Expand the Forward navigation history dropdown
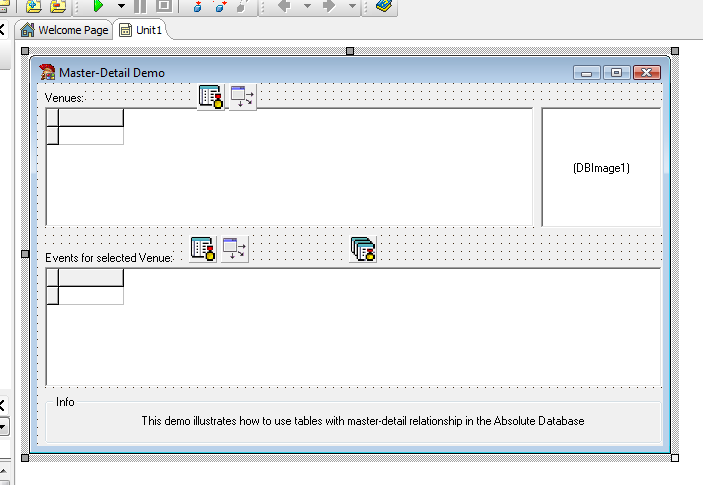The width and height of the screenshot is (703, 485). [x=352, y=6]
